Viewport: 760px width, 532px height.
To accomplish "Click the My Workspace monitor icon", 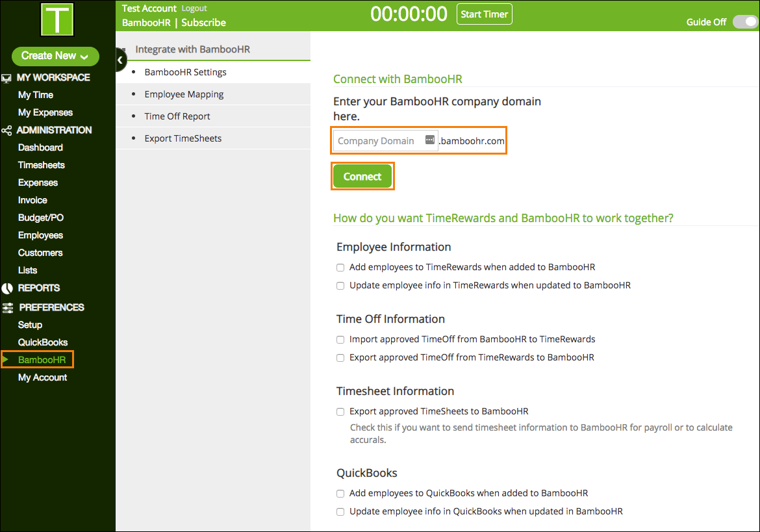I will click(6, 78).
